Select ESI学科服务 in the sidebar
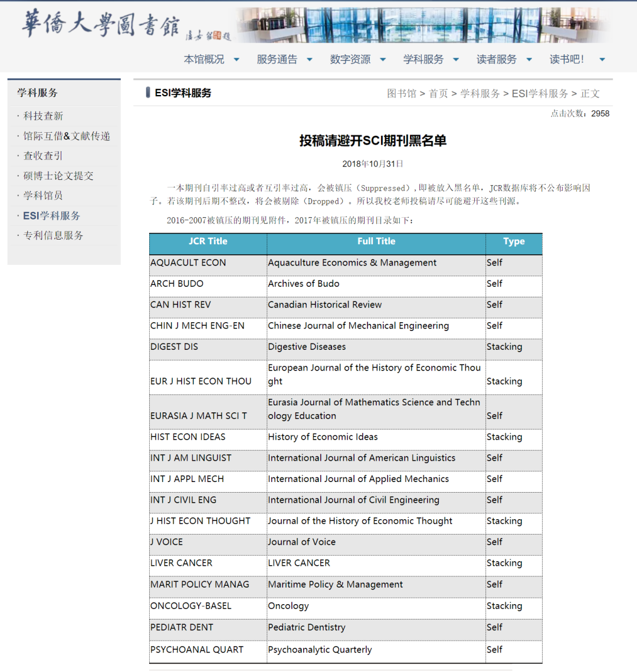The width and height of the screenshot is (637, 672). (52, 215)
